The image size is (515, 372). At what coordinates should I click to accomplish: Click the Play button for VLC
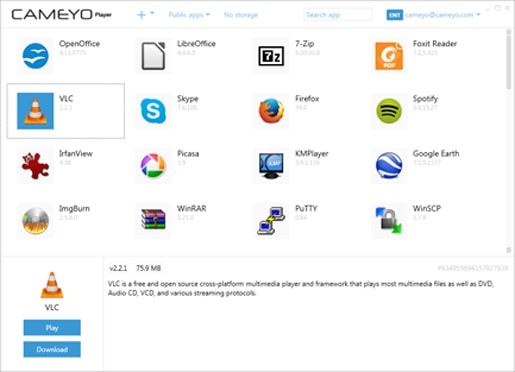[52, 328]
